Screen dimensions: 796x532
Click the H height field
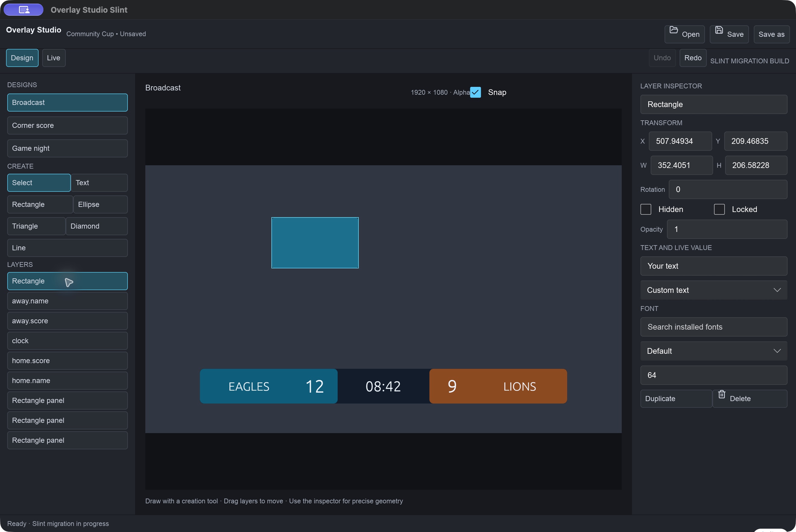[x=756, y=165]
